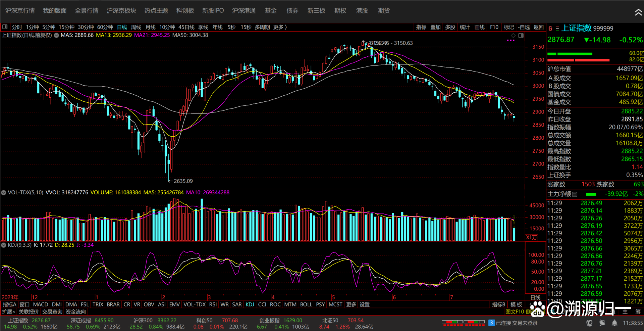Click the side panel icon above chart
Screen dimensions: 644x331
click(521, 36)
